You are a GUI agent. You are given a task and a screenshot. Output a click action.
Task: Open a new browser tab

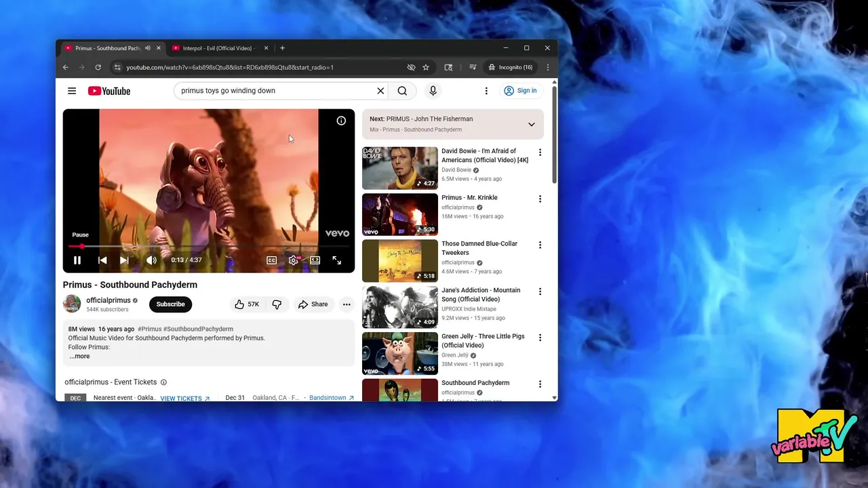[x=282, y=48]
